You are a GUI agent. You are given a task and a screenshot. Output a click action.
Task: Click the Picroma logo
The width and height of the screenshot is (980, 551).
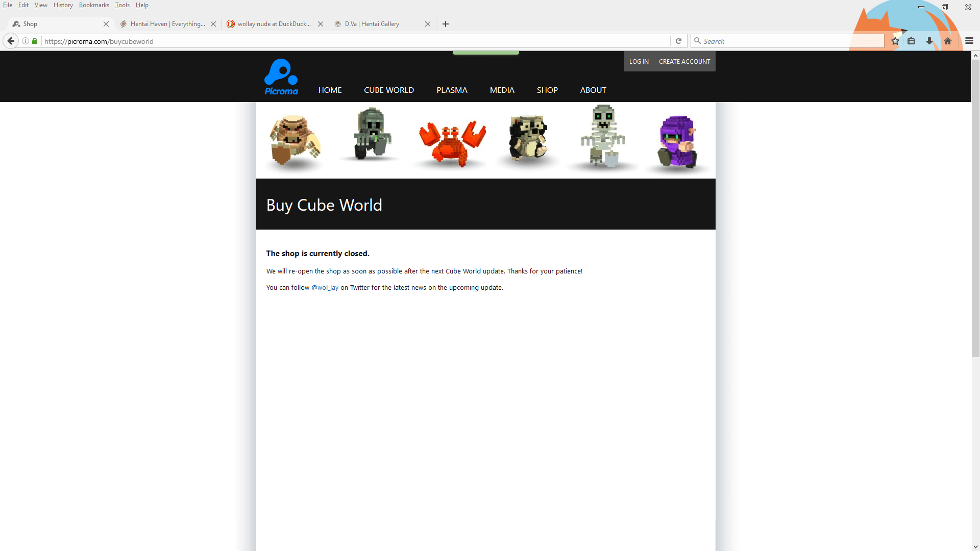tap(281, 76)
